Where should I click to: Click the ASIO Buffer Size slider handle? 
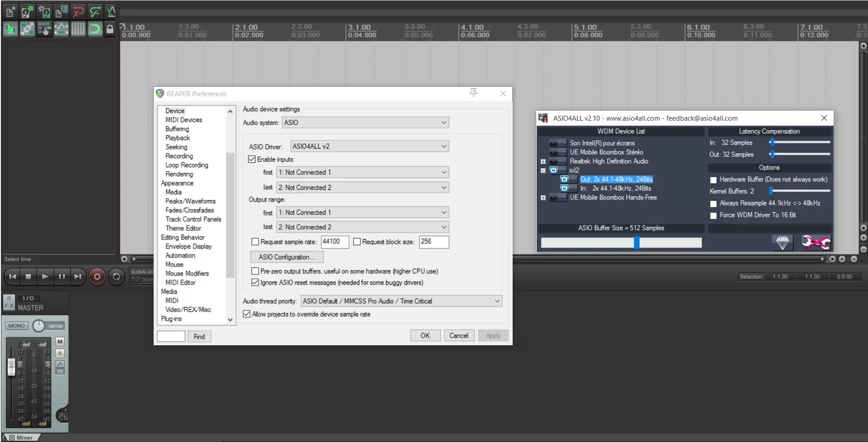pos(637,243)
